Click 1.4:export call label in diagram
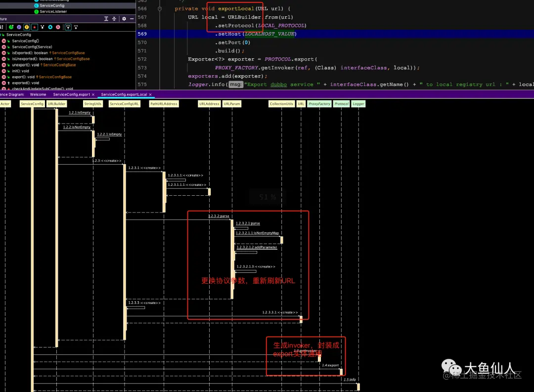The image size is (534, 392). click(330, 365)
